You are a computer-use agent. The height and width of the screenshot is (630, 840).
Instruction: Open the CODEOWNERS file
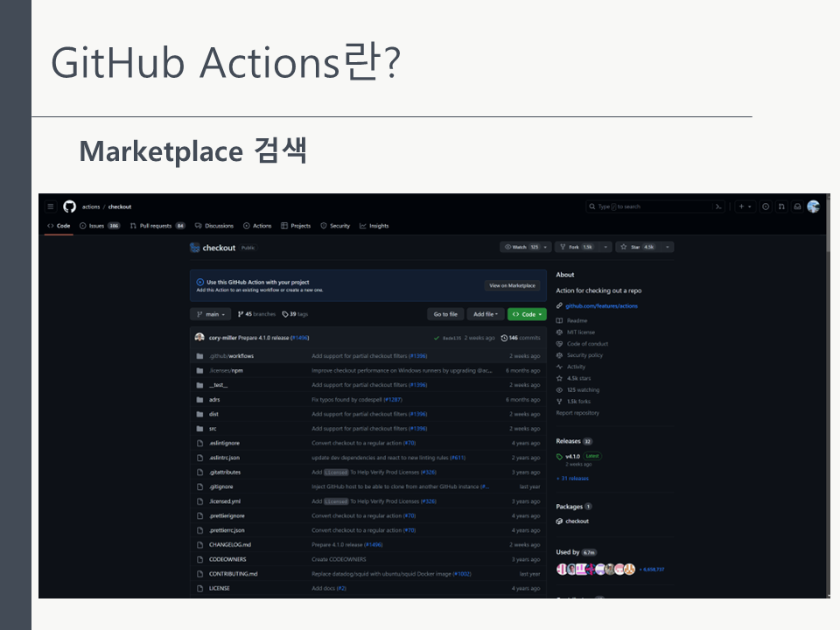[x=227, y=559]
